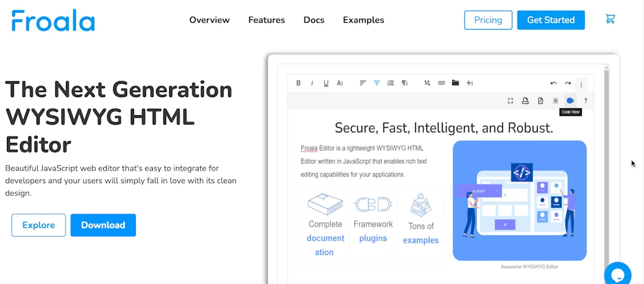Toggle bold formatting in the editor toolbar

pyautogui.click(x=299, y=83)
